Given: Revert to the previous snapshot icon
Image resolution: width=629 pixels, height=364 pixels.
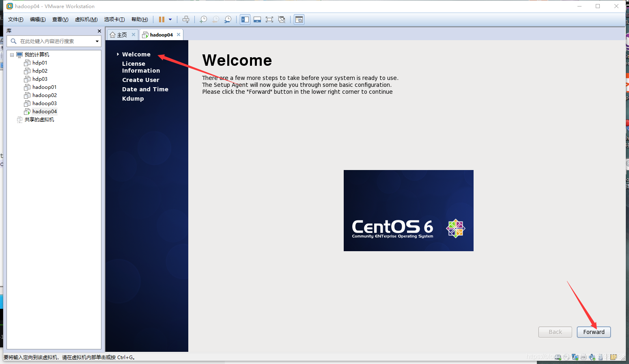Looking at the screenshot, I should [x=216, y=19].
